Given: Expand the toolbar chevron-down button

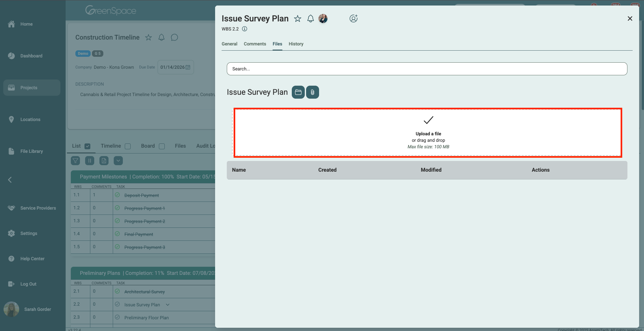Looking at the screenshot, I should click(118, 161).
